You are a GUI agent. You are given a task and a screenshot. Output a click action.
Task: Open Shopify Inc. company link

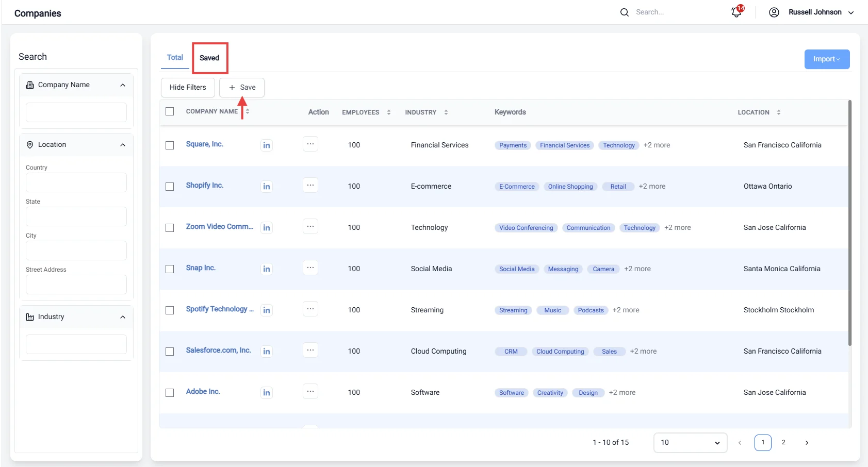click(x=205, y=186)
